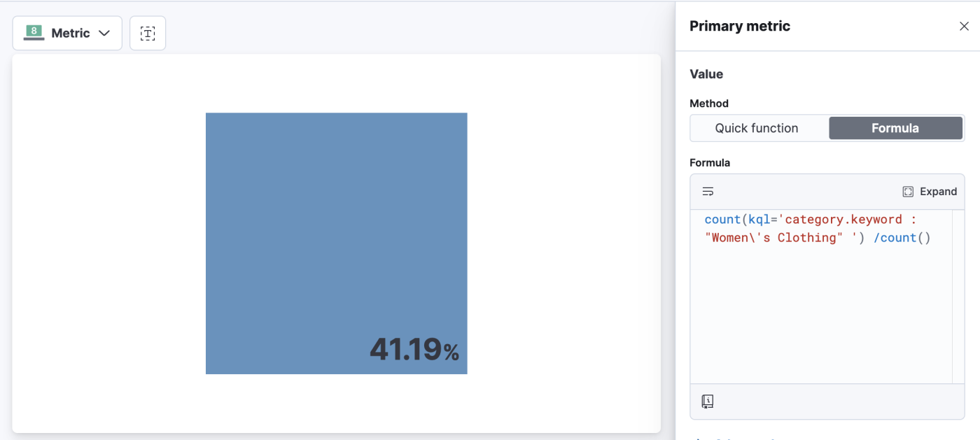Image resolution: width=980 pixels, height=440 pixels.
Task: Switch method to Quick function
Action: click(x=757, y=128)
